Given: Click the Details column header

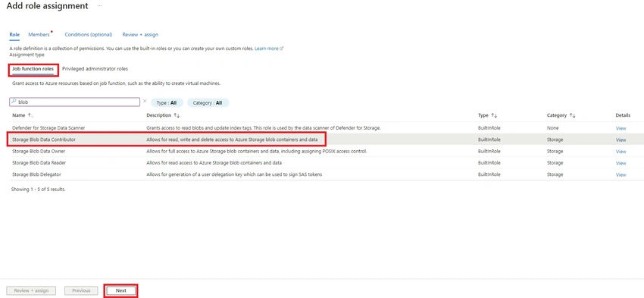Looking at the screenshot, I should (x=623, y=115).
